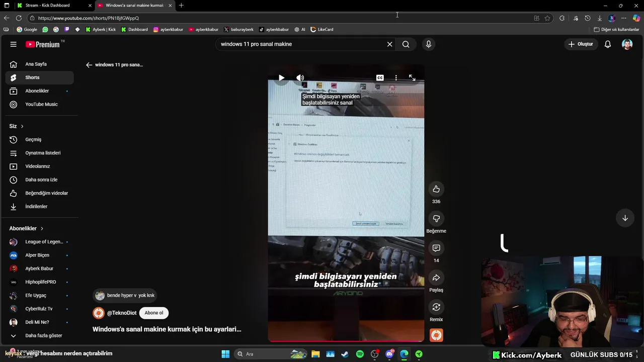Clear the search box with the X icon
Screen dimensions: 644x362
pyautogui.click(x=389, y=44)
